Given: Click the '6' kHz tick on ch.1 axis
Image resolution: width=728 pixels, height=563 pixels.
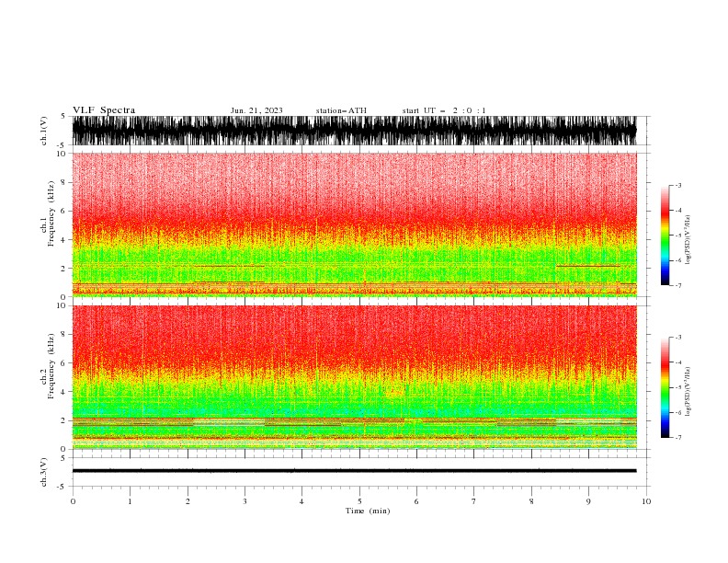Looking at the screenshot, I should [x=63, y=211].
